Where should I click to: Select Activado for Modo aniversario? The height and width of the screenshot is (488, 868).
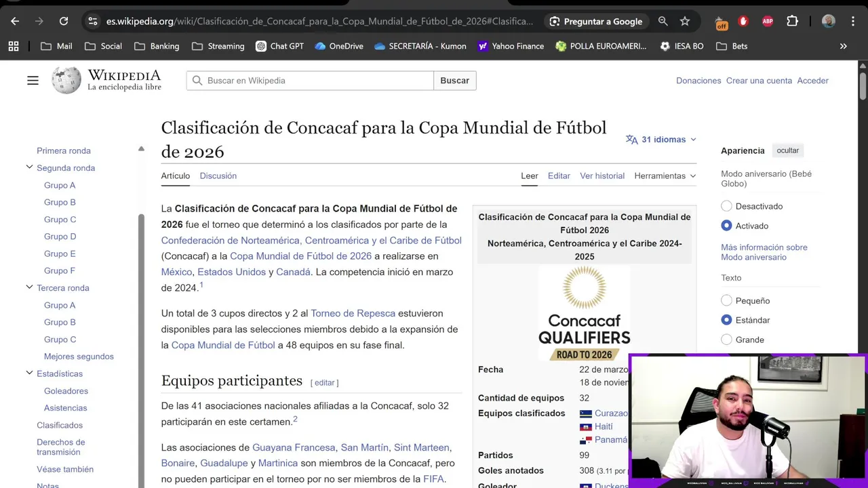[x=726, y=226]
